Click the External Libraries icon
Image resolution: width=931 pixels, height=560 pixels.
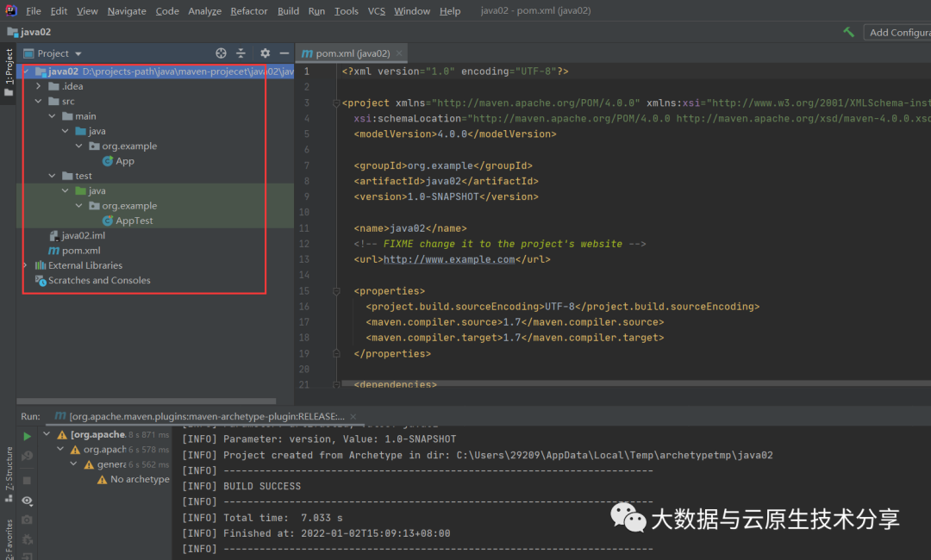41,265
